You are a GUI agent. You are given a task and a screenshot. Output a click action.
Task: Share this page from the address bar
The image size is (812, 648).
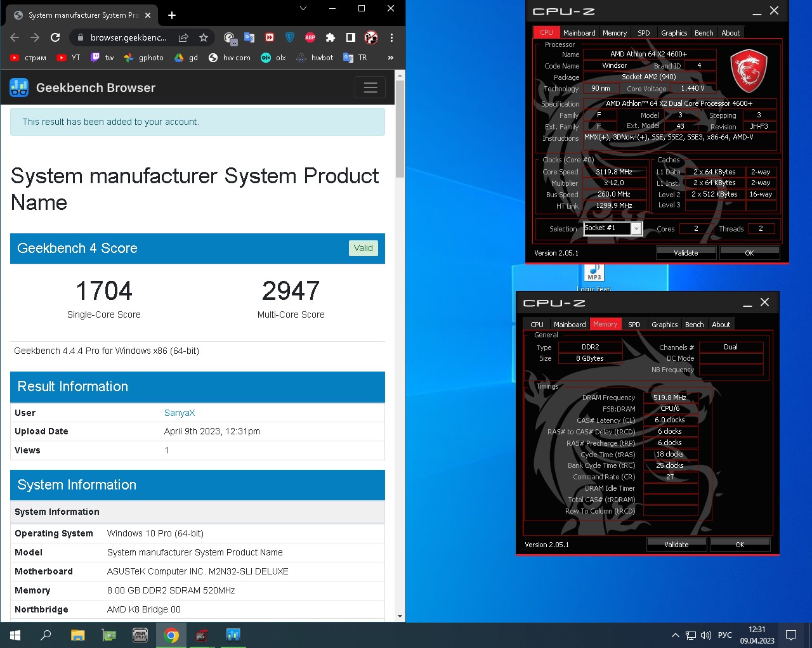coord(183,37)
